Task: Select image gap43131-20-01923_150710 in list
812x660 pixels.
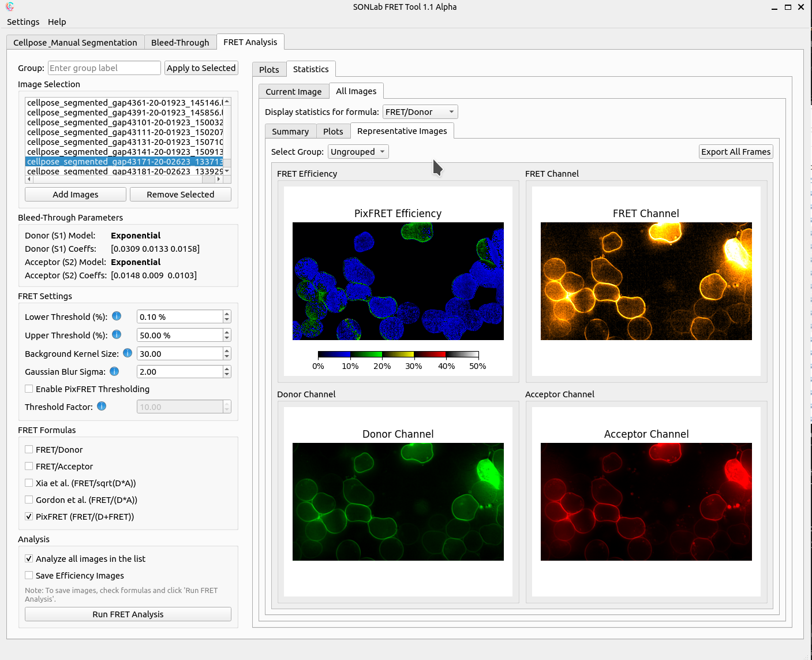Action: (x=124, y=142)
